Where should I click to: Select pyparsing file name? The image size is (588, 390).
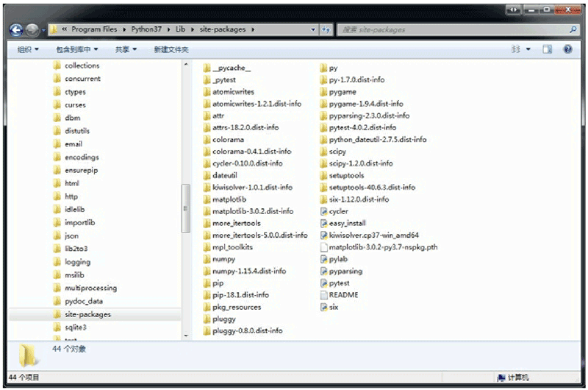345,271
